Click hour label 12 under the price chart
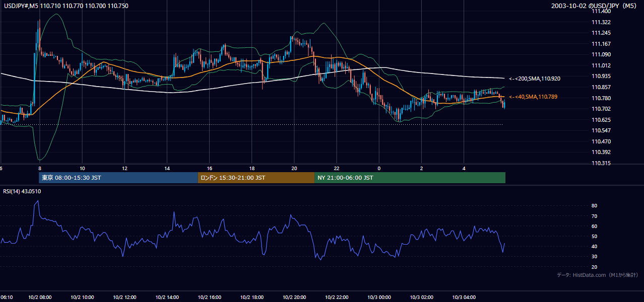 pos(124,168)
